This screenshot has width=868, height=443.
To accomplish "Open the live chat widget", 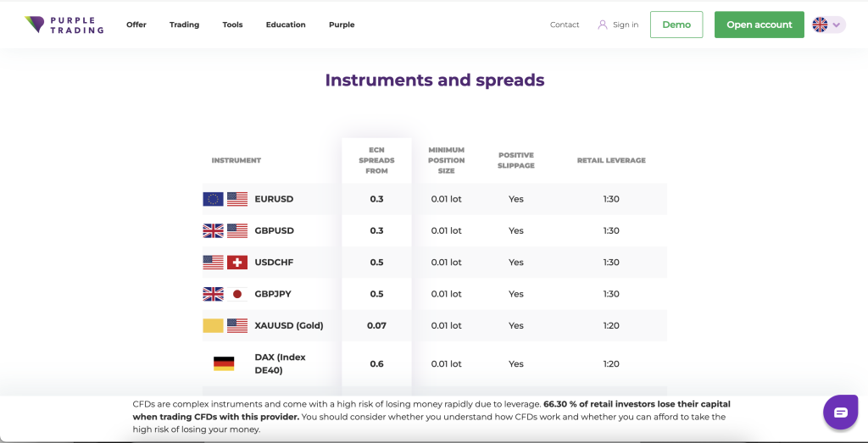I will (840, 413).
